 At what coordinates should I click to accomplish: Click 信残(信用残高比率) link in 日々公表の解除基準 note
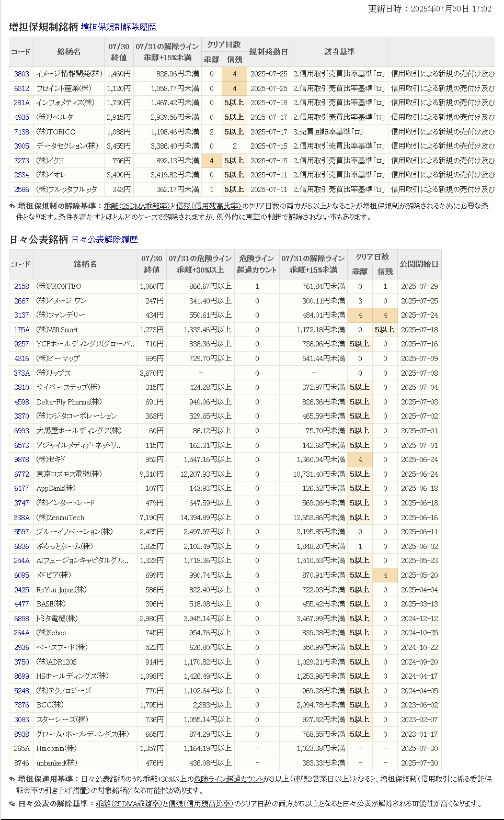(201, 804)
